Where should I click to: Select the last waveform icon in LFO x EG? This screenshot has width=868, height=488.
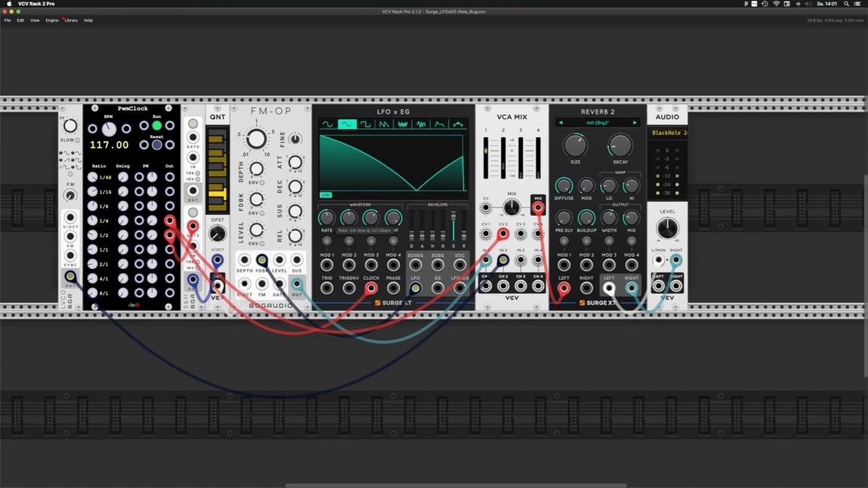point(458,124)
